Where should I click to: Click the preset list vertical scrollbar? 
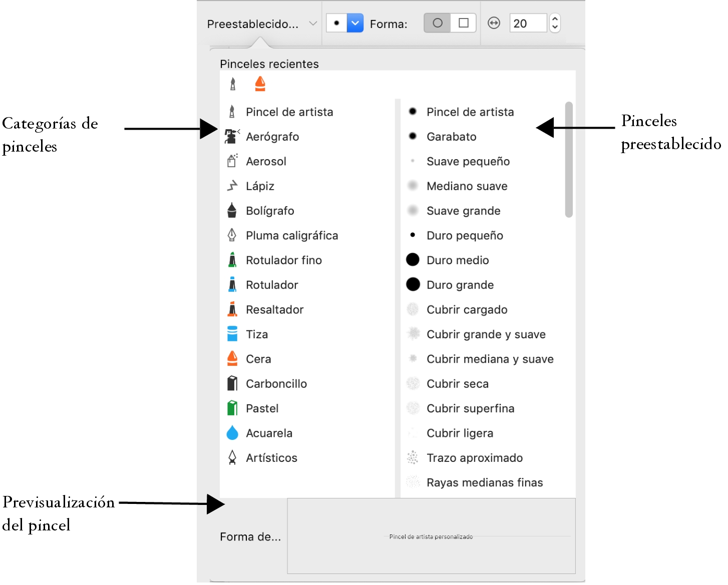(x=568, y=160)
